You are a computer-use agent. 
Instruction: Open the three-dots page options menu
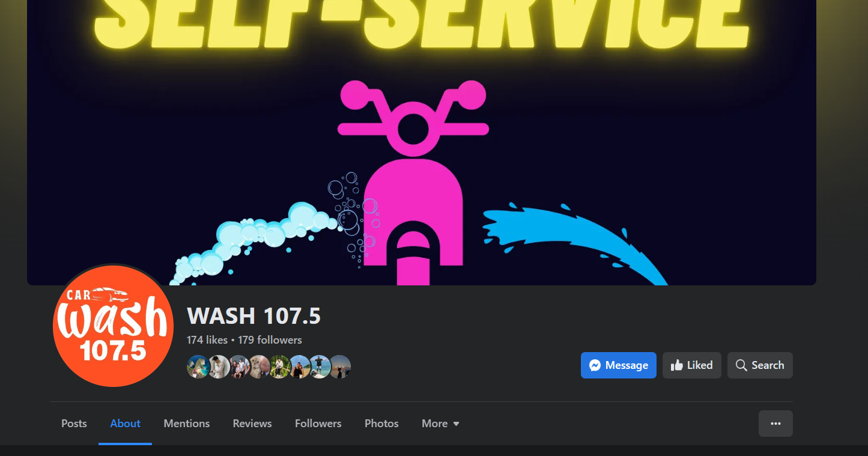point(775,424)
